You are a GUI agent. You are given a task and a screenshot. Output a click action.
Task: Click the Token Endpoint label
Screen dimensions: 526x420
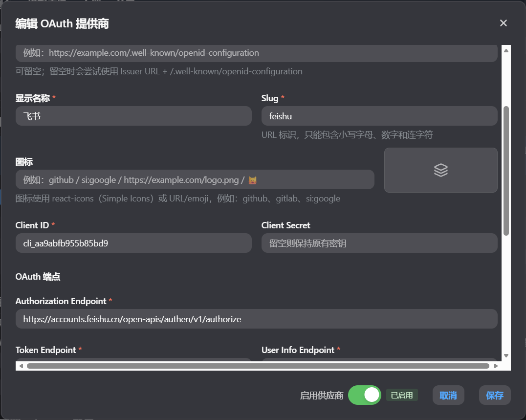pyautogui.click(x=46, y=350)
